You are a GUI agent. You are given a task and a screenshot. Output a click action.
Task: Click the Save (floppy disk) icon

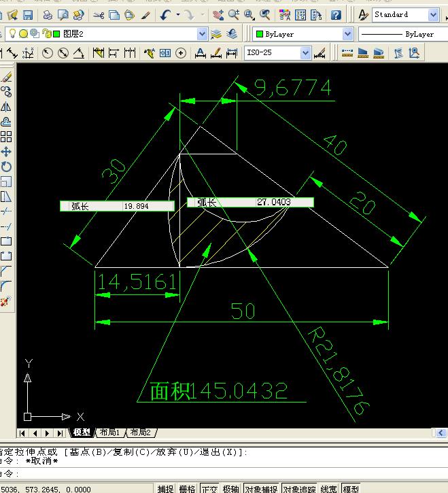[x=28, y=15]
